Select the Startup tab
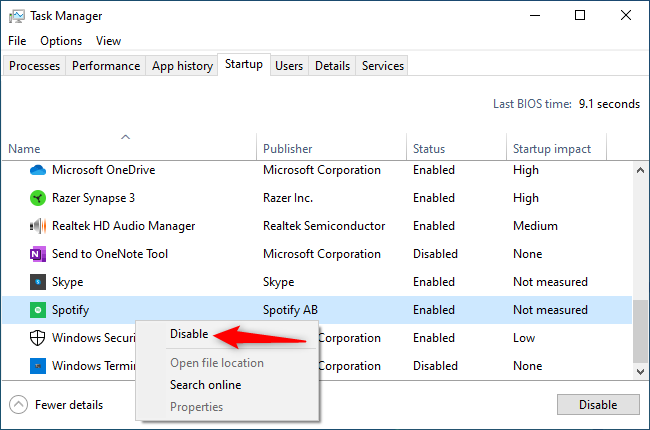Viewport: 650px width, 430px height. pyautogui.click(x=244, y=65)
